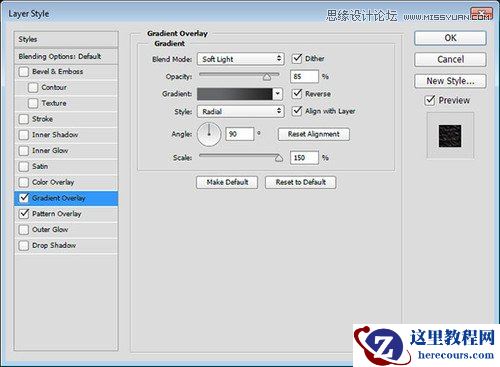Select the Bevel & Emboss label
The width and height of the screenshot is (500, 367).
pyautogui.click(x=58, y=72)
